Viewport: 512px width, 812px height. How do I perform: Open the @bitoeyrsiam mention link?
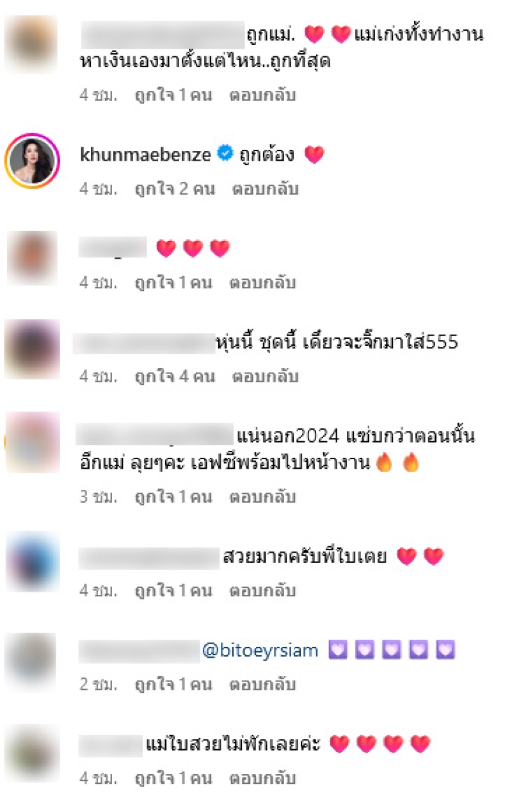click(x=260, y=651)
